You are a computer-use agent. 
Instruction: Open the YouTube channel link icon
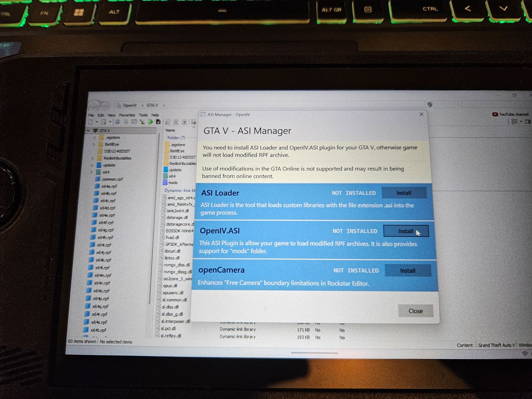tap(495, 114)
